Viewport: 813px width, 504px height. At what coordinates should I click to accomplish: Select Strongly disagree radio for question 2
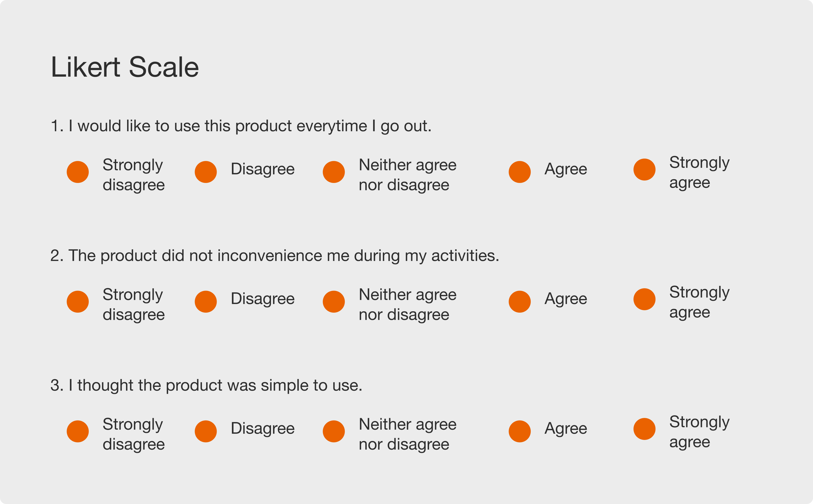(78, 302)
